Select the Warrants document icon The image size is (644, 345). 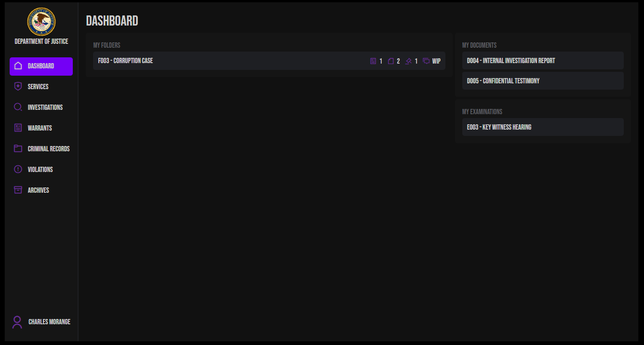click(x=18, y=128)
